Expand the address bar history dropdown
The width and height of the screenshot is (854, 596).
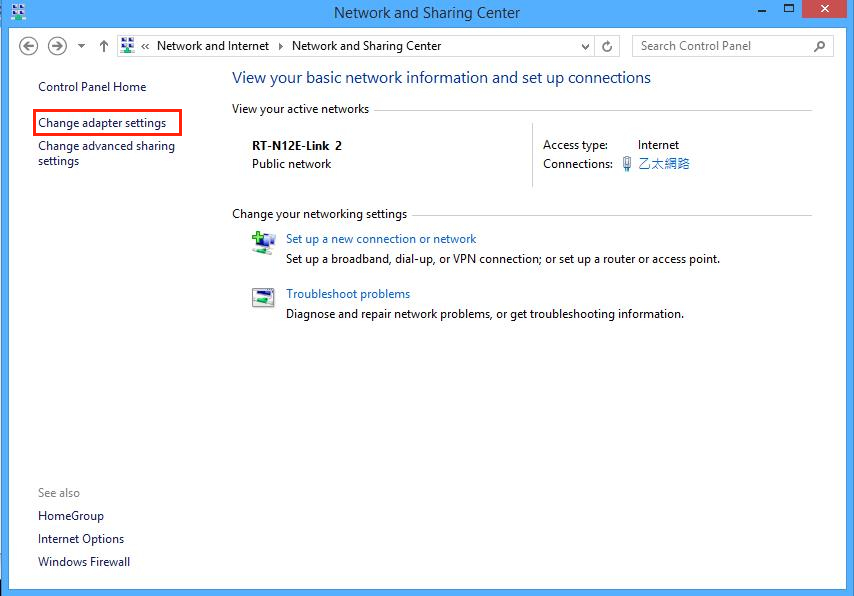pos(586,46)
